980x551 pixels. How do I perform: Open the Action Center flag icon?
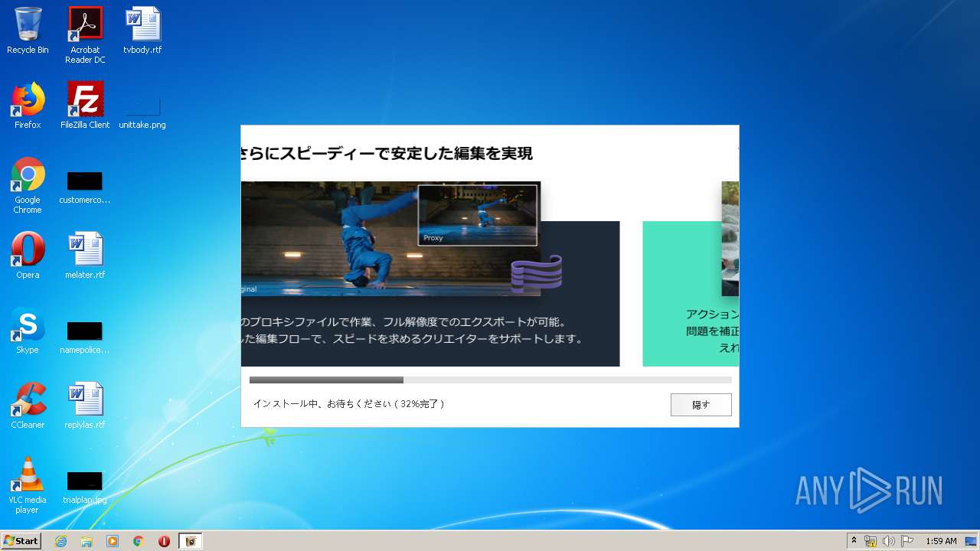coord(907,541)
